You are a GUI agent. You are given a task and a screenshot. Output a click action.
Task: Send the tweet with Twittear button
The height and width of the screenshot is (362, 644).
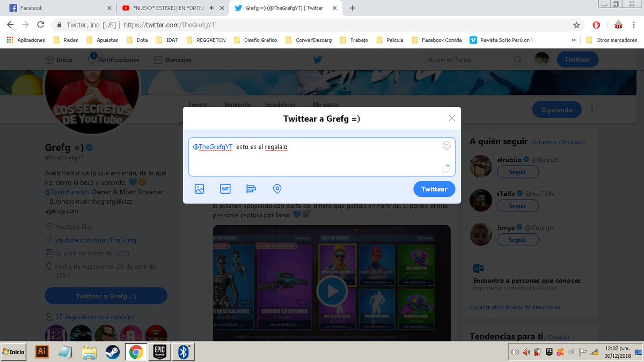click(x=434, y=189)
